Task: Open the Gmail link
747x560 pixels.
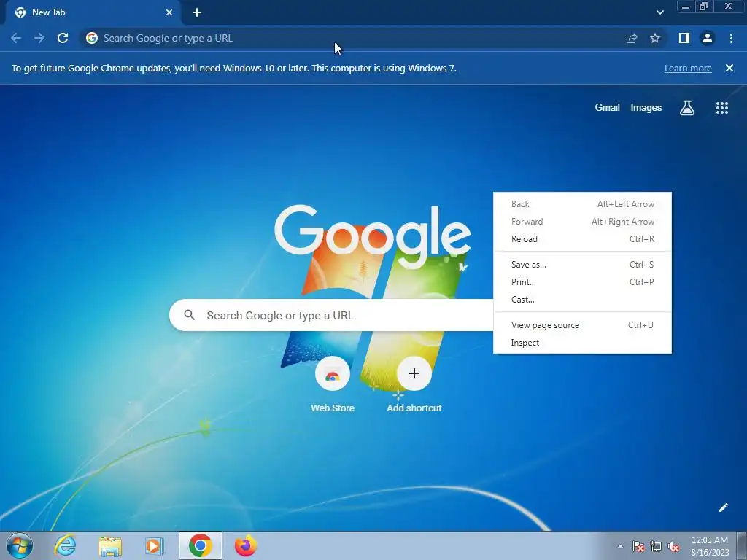Action: (x=607, y=108)
